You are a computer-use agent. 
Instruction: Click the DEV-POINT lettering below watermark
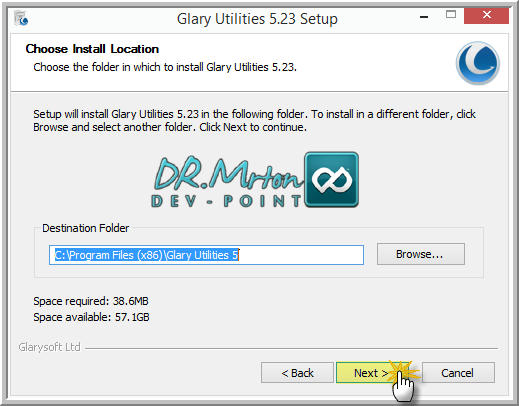[226, 201]
